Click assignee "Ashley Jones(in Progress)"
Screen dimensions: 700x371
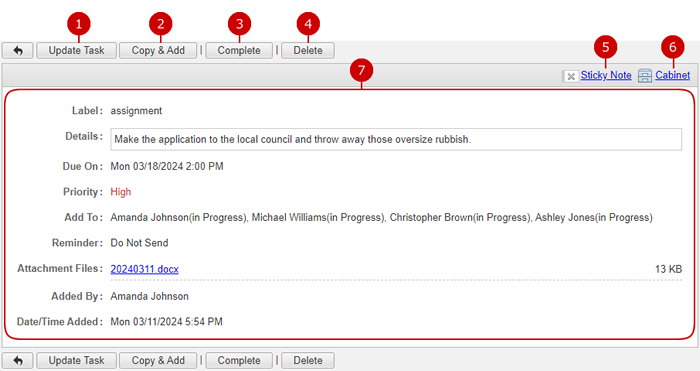point(594,217)
